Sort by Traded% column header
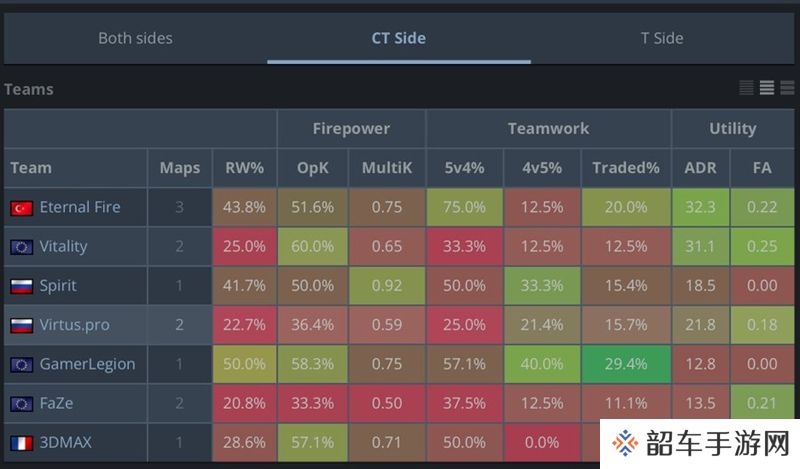 626,168
